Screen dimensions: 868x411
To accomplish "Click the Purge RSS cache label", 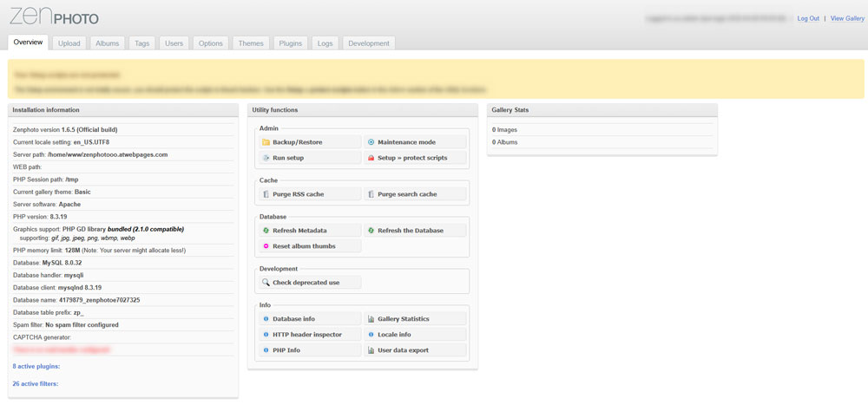I will pos(299,194).
